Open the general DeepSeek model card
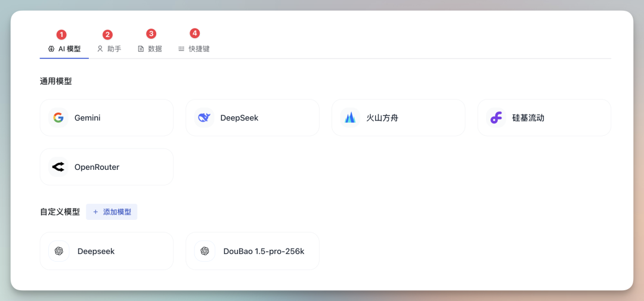This screenshot has height=301, width=644. coord(252,117)
